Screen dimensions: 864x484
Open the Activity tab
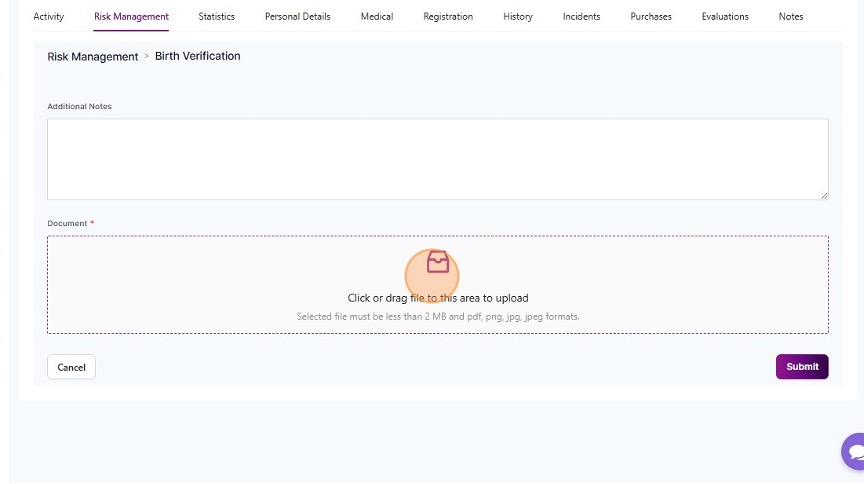point(48,17)
